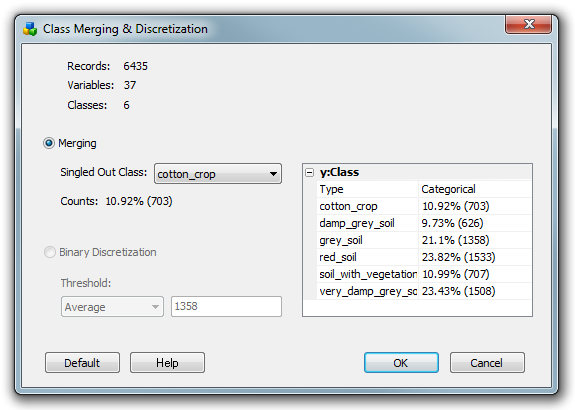Image resolution: width=575 pixels, height=410 pixels.
Task: Click the Type Categorical row
Action: [424, 189]
